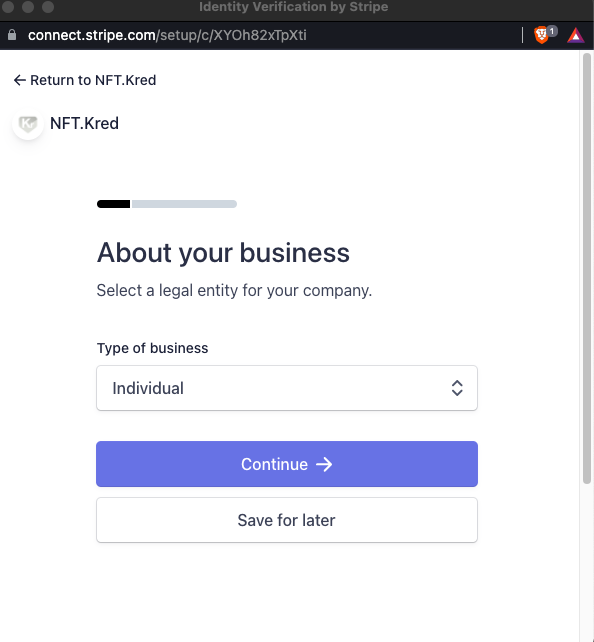Click the gray window minimize dot
Image resolution: width=594 pixels, height=642 pixels.
point(28,7)
